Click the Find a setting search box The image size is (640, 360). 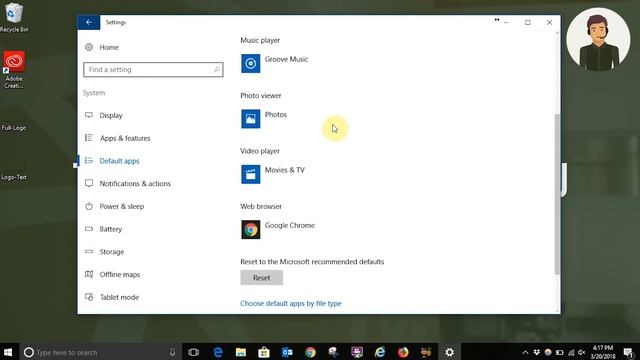pos(153,69)
